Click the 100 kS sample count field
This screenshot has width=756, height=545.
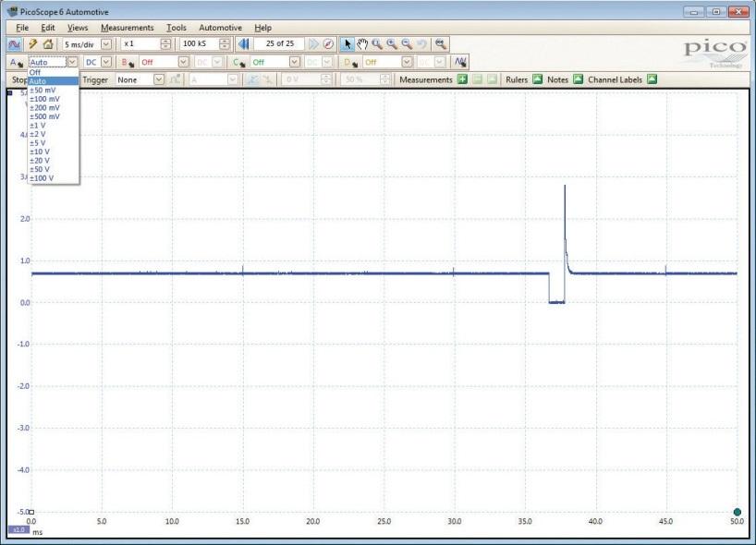click(x=200, y=43)
